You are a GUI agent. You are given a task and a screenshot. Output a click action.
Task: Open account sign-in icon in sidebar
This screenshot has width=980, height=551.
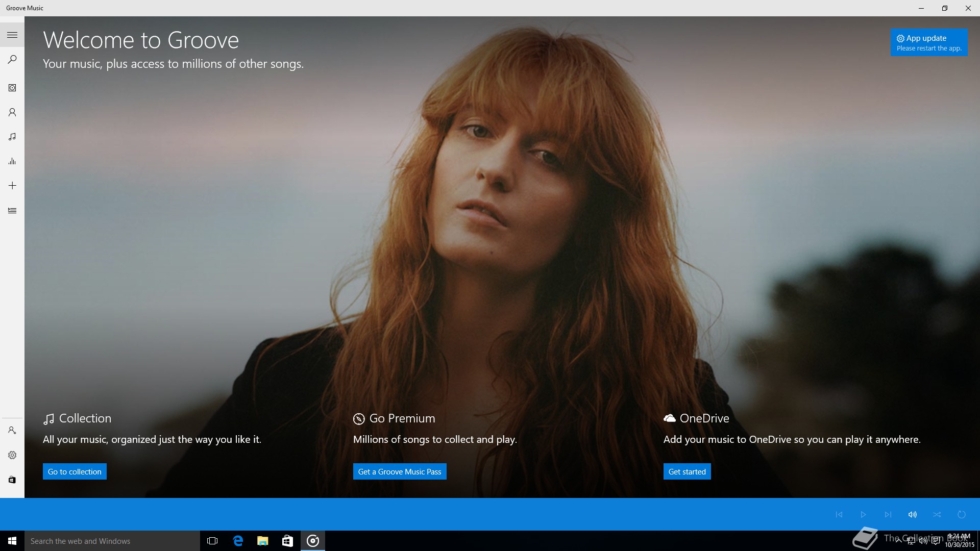pyautogui.click(x=12, y=431)
